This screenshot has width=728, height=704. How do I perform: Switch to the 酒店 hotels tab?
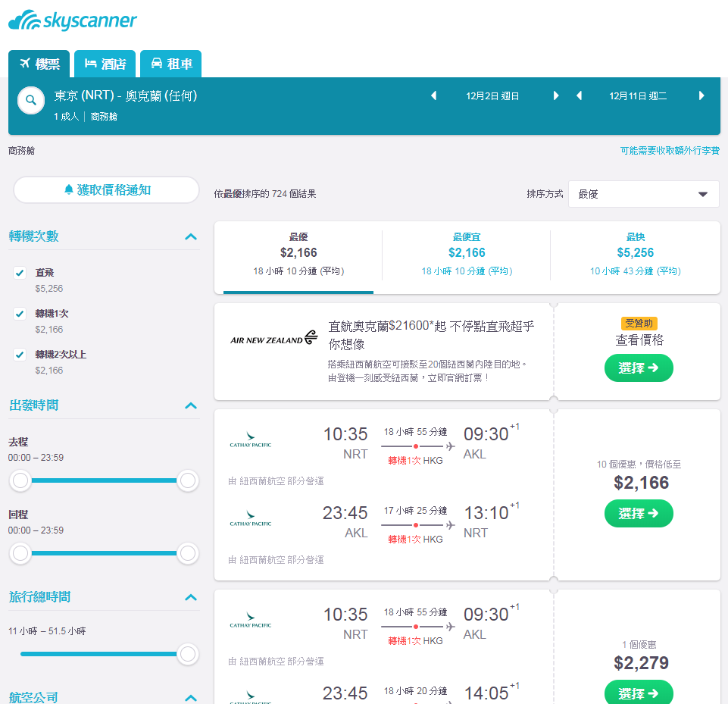coord(105,64)
